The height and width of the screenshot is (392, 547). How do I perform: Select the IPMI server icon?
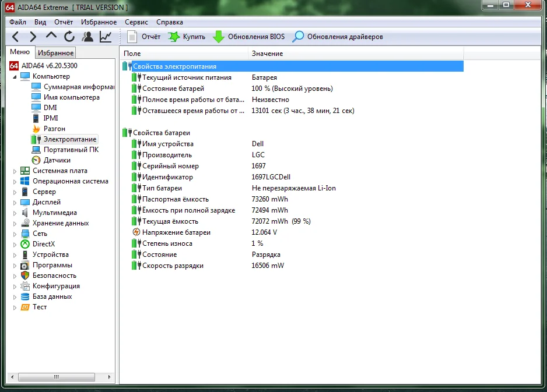(36, 118)
